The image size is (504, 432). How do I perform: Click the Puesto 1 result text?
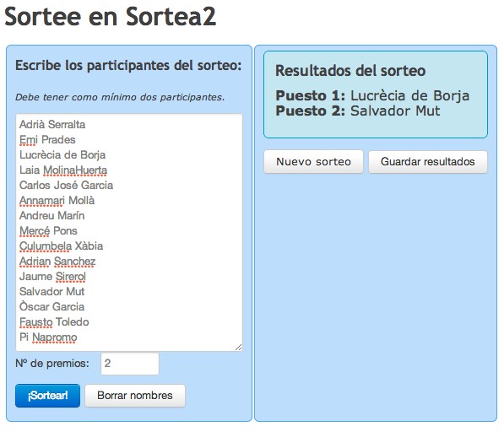[x=372, y=95]
